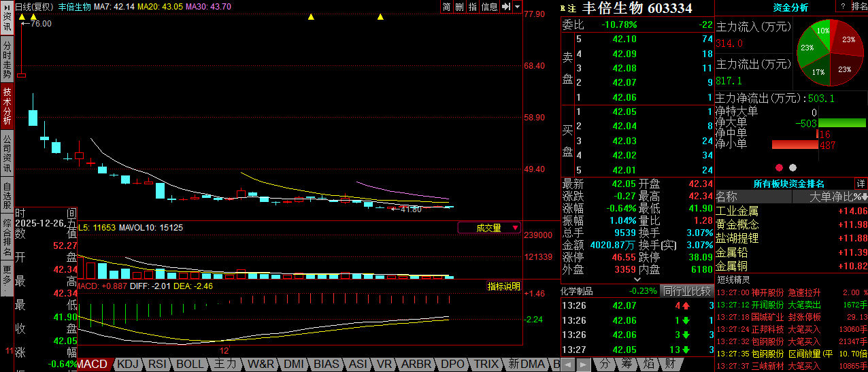Open the 综合排名 sidebar tab
Viewport: 868px width, 372px height.
[7, 237]
